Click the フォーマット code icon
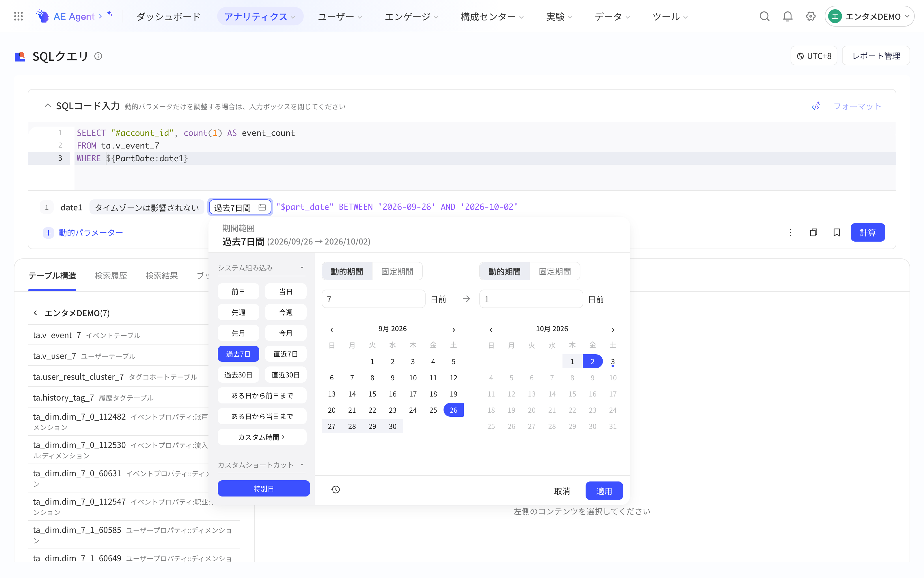 click(815, 106)
